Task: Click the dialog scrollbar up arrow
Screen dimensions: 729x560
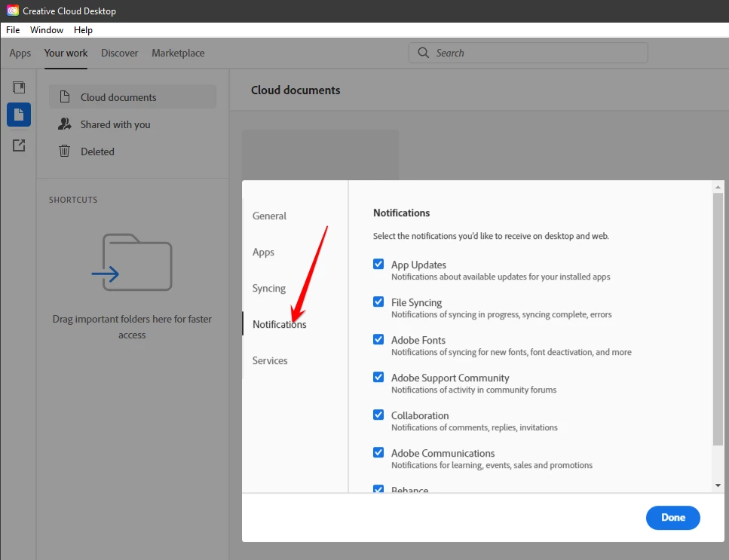Action: [718, 187]
